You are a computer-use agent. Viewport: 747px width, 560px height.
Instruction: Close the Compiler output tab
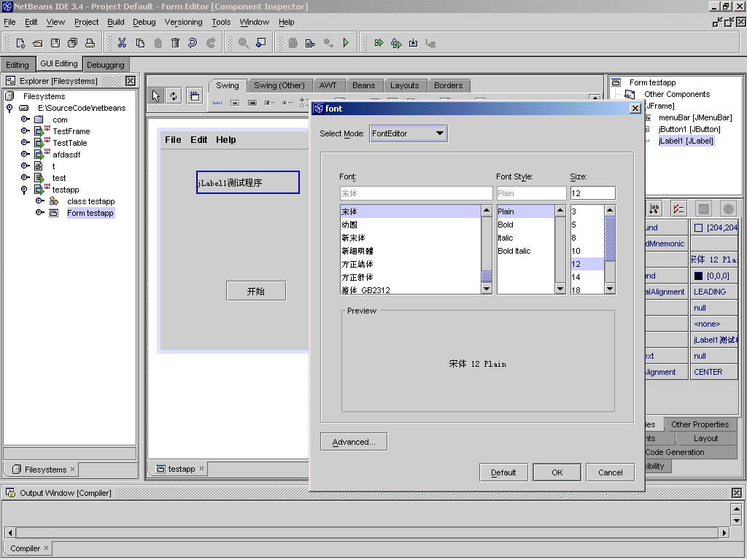46,548
